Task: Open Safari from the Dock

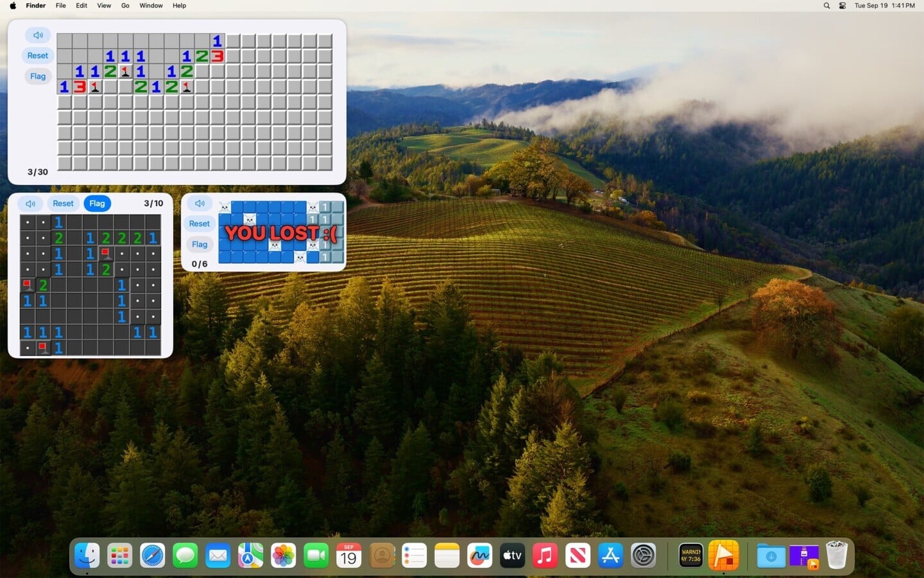Action: coord(153,555)
